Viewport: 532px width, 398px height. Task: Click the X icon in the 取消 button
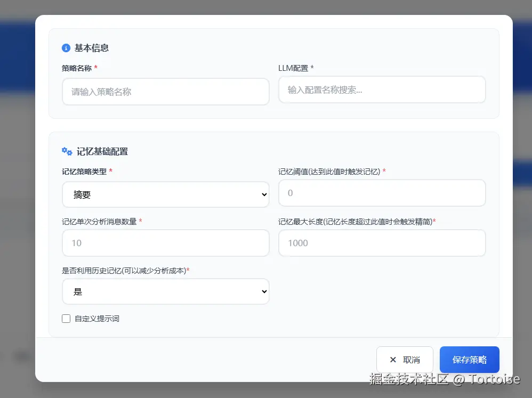[393, 360]
